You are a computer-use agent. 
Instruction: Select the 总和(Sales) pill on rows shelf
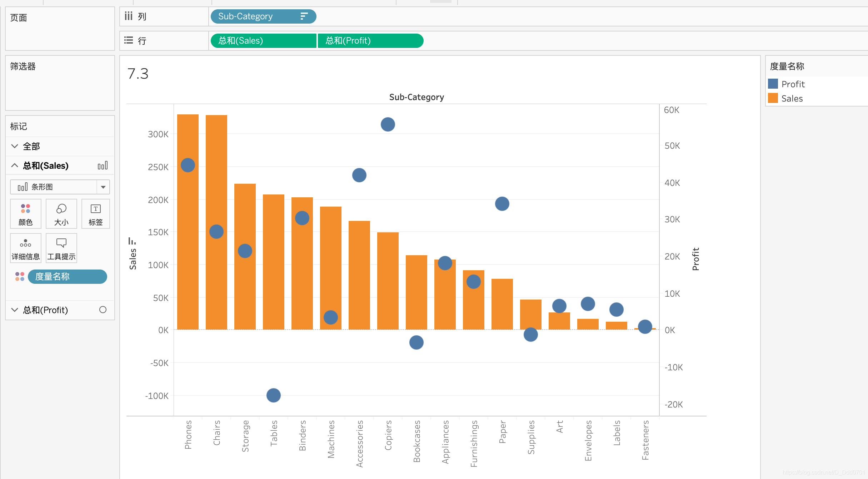pos(263,41)
